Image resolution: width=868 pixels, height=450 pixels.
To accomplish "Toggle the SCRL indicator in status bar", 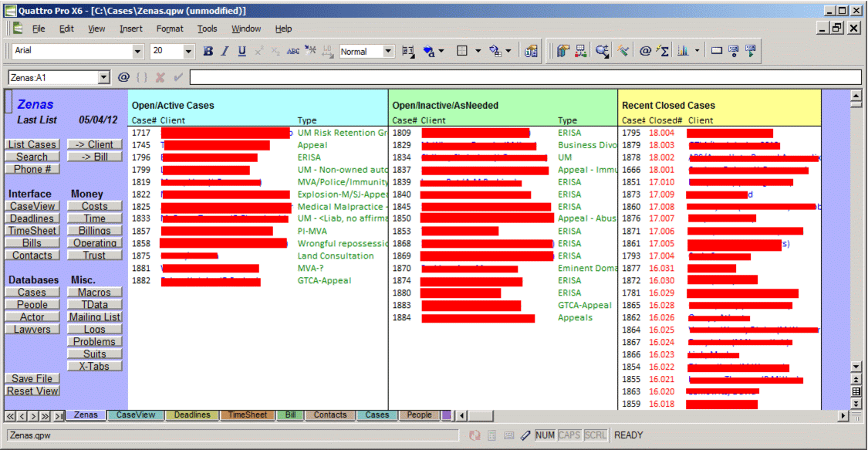I will tap(595, 435).
